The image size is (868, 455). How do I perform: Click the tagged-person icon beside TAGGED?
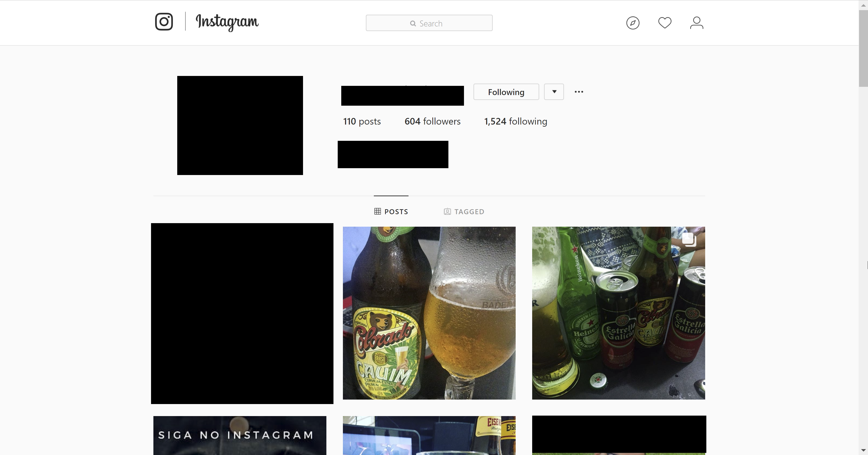447,212
